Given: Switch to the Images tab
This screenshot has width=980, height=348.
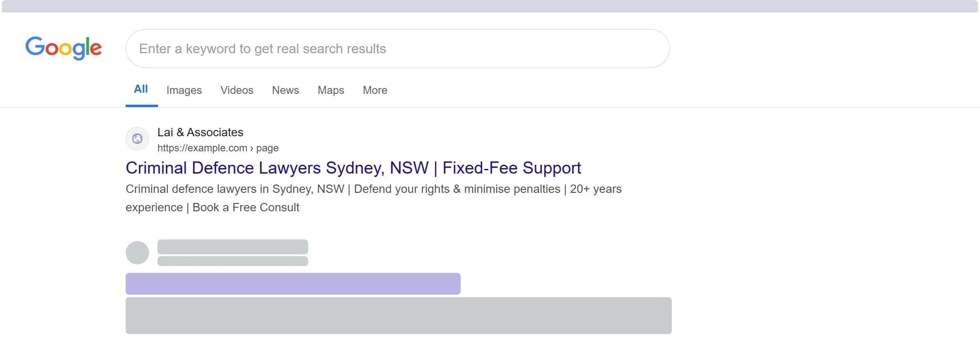Looking at the screenshot, I should [x=184, y=90].
